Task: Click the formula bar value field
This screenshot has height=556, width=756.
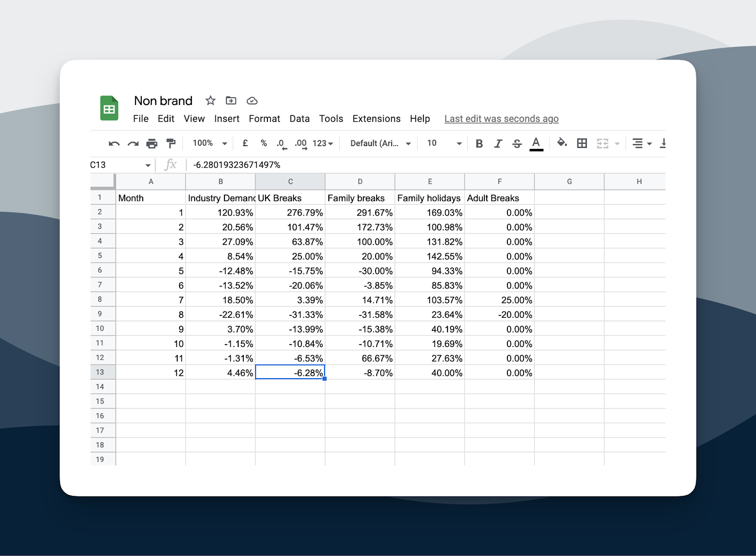Action: [x=425, y=165]
